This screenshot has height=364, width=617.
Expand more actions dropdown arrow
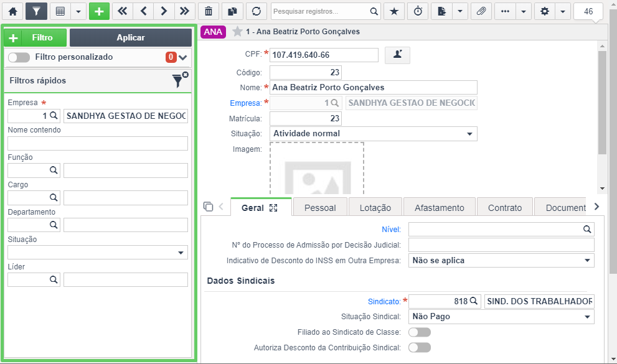tap(524, 11)
